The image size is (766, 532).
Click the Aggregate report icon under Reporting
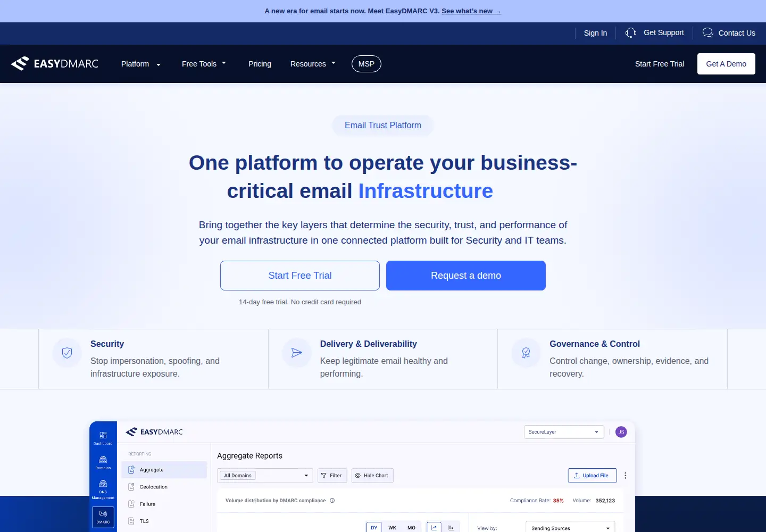tap(131, 470)
